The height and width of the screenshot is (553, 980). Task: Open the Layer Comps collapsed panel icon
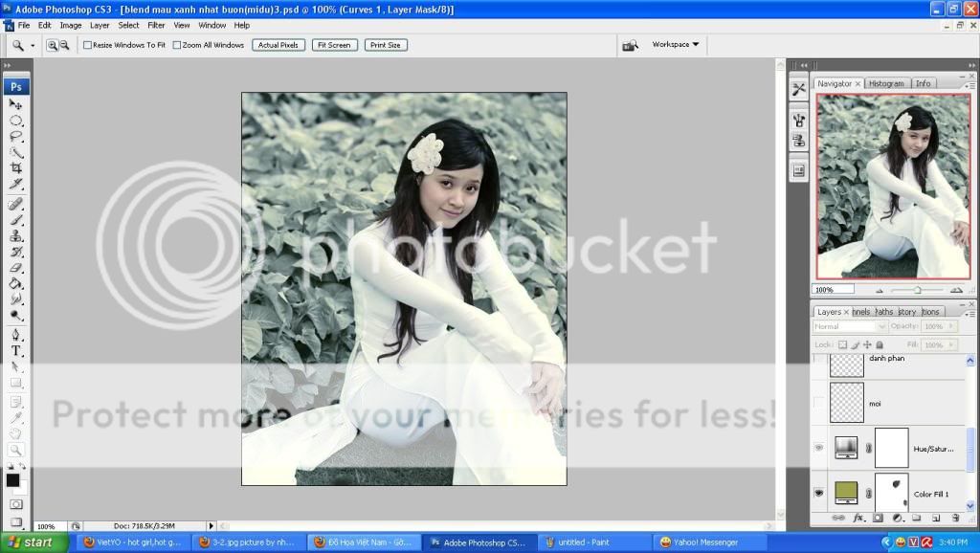click(799, 170)
